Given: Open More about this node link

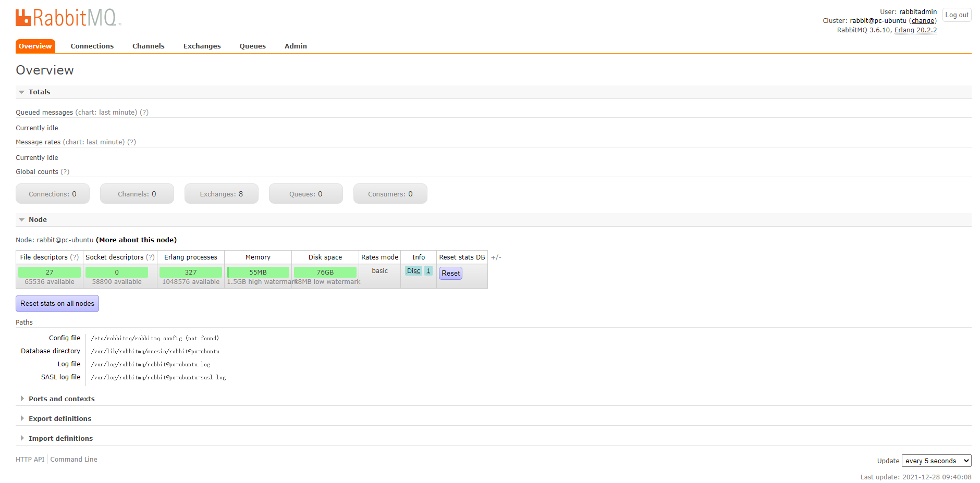Looking at the screenshot, I should click(137, 240).
